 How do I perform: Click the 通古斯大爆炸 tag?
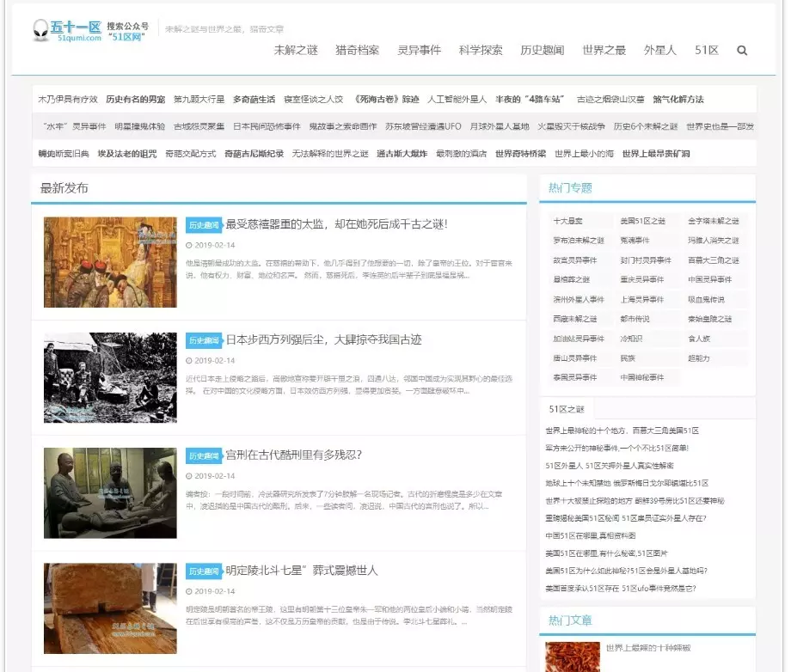[x=402, y=154]
